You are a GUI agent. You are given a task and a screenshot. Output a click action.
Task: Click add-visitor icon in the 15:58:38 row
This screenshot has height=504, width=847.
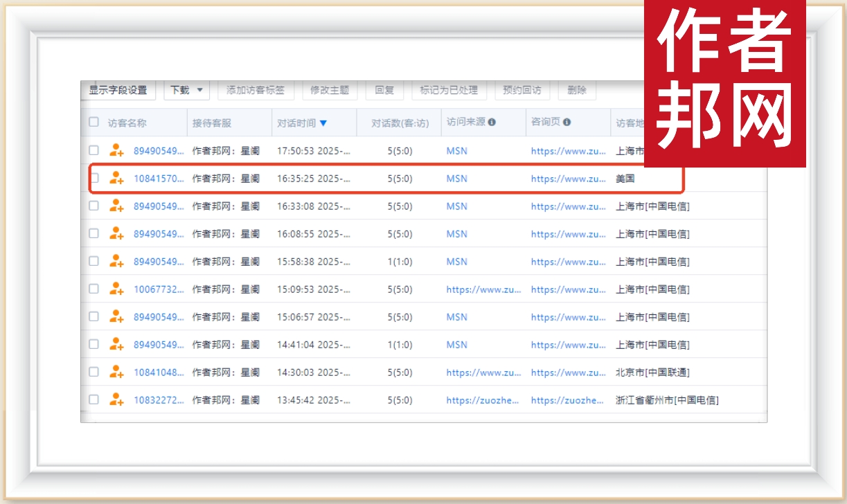116,261
